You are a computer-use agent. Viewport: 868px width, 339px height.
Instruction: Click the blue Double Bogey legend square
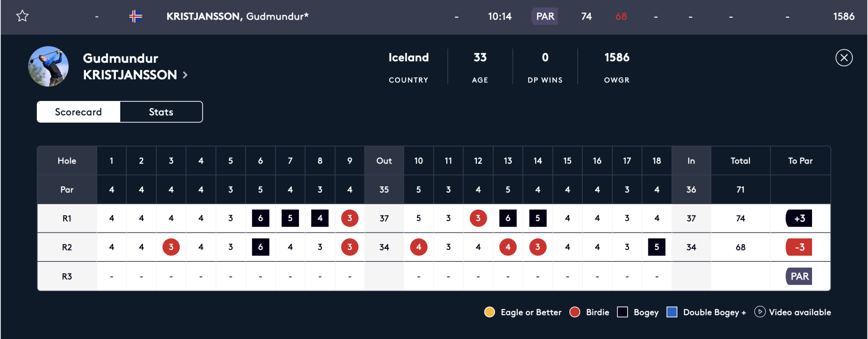click(x=672, y=312)
